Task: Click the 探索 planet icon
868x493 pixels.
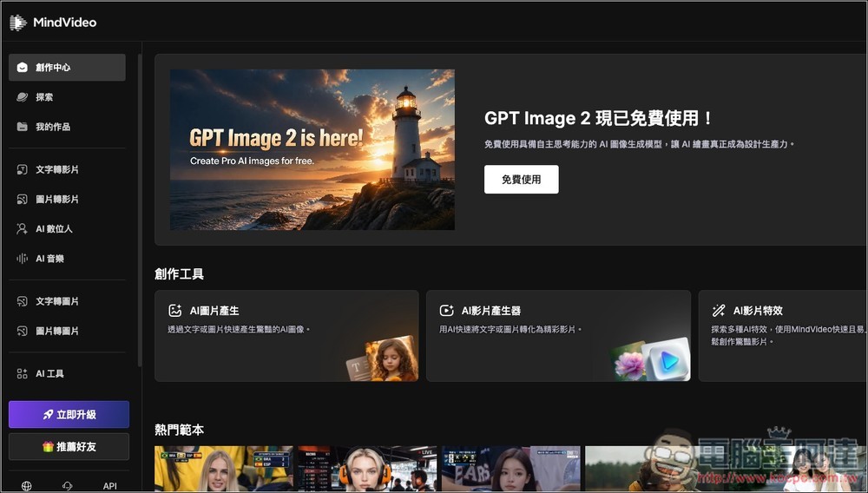Action: [x=23, y=97]
